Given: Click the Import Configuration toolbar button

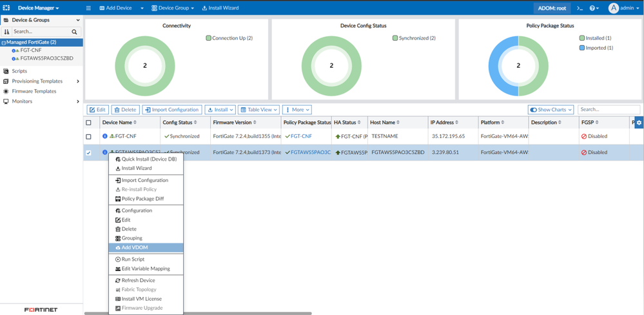Looking at the screenshot, I should [x=172, y=110].
